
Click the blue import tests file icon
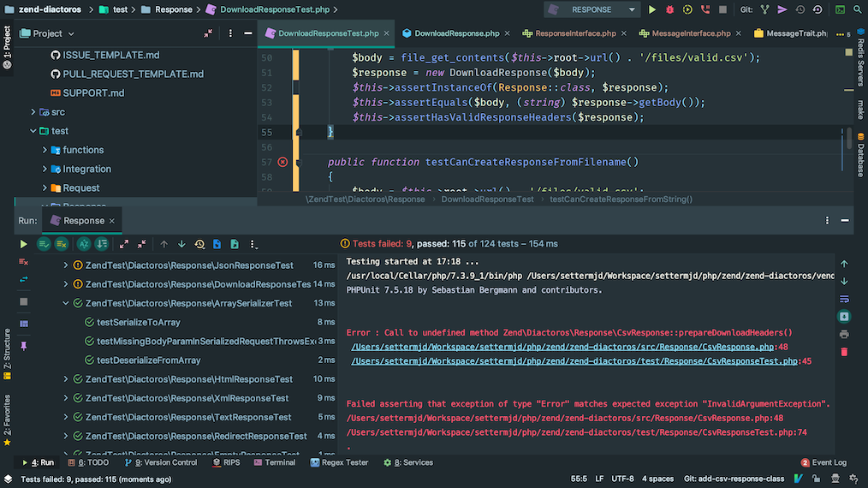[217, 244]
